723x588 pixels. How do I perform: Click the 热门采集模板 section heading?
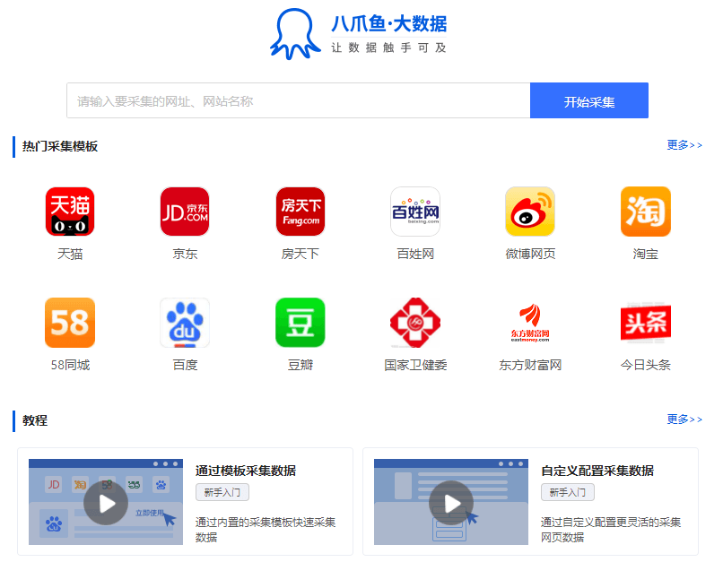pyautogui.click(x=60, y=146)
